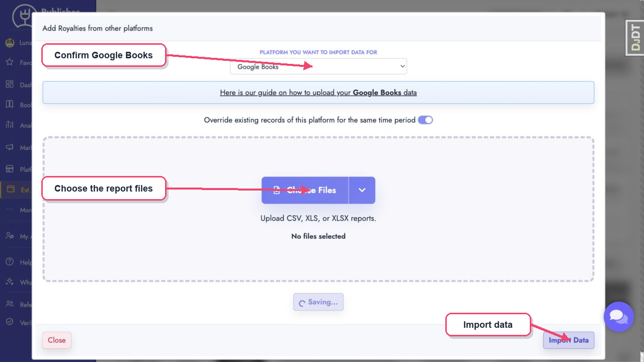Toggle override existing records switch
This screenshot has height=362, width=644.
pos(425,120)
